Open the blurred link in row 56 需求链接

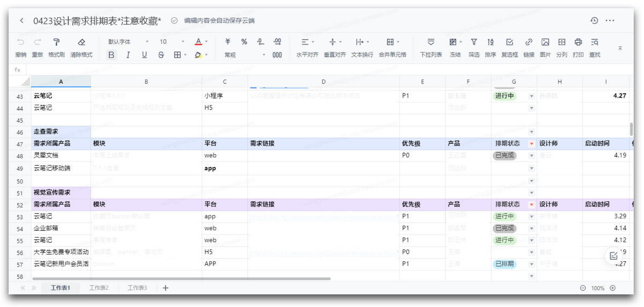click(x=324, y=252)
